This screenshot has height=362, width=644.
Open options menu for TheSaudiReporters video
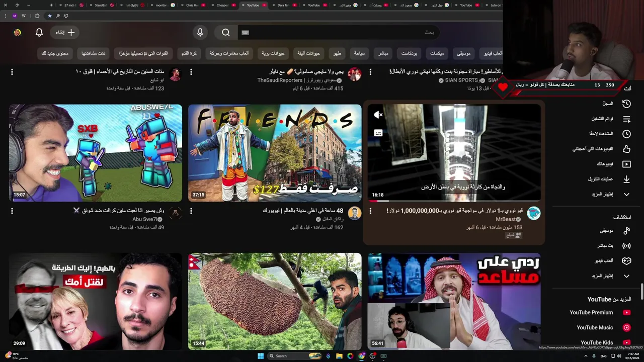[x=191, y=72]
